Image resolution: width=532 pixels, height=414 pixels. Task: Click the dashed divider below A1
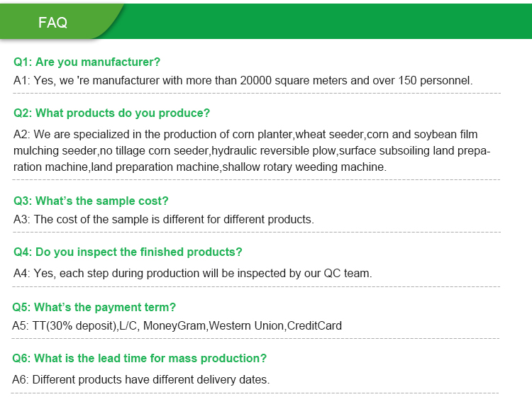(x=257, y=94)
